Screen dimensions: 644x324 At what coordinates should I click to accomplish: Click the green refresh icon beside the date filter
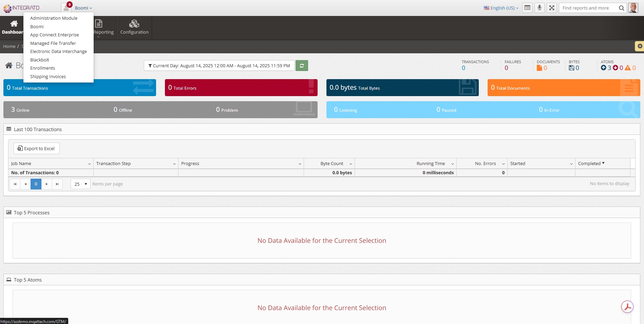click(302, 66)
